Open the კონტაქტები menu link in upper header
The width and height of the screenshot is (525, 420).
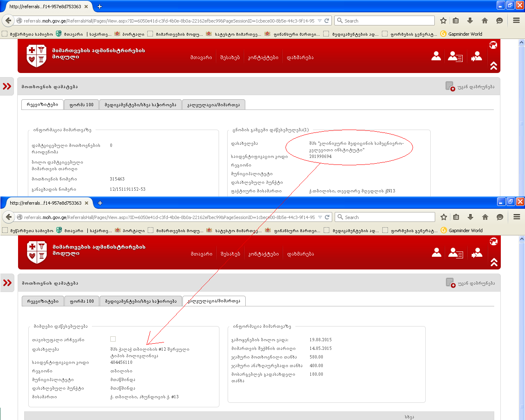click(x=263, y=57)
